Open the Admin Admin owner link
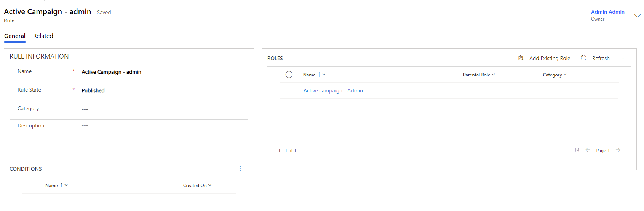The image size is (644, 211). [607, 12]
